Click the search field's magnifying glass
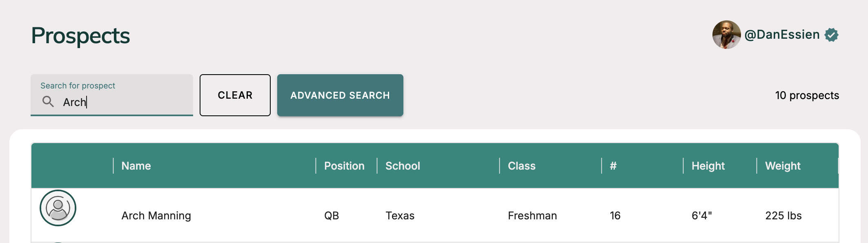The width and height of the screenshot is (868, 243). point(49,102)
